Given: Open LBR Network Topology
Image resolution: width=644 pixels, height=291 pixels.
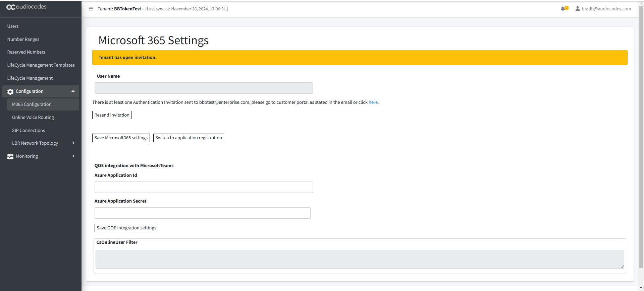Looking at the screenshot, I should point(35,143).
